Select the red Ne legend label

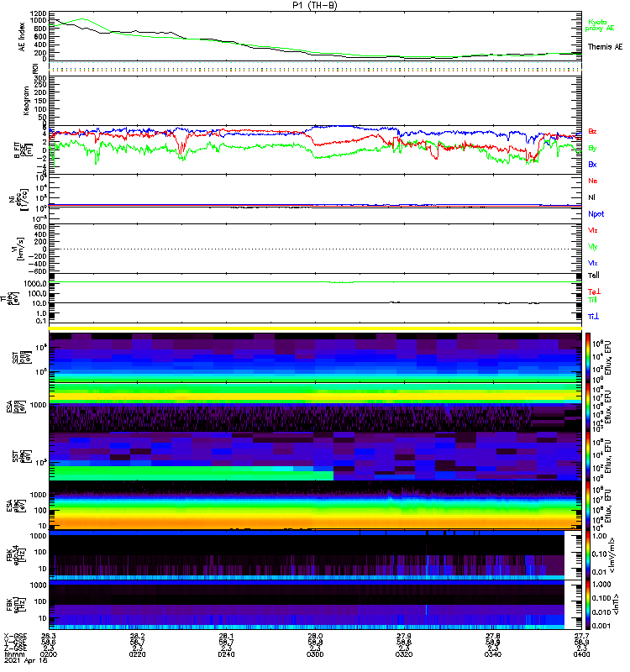click(593, 181)
